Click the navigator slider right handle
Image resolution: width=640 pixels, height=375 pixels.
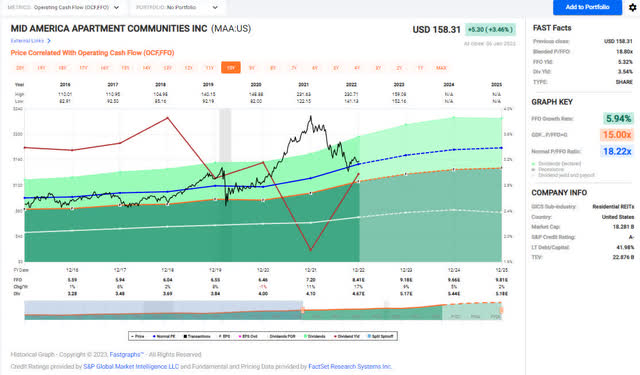click(x=501, y=311)
